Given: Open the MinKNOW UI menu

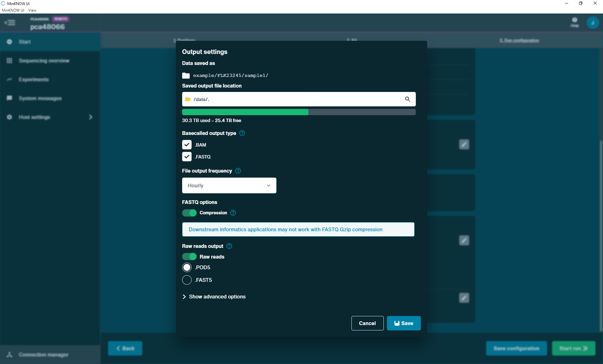Looking at the screenshot, I should (x=13, y=10).
